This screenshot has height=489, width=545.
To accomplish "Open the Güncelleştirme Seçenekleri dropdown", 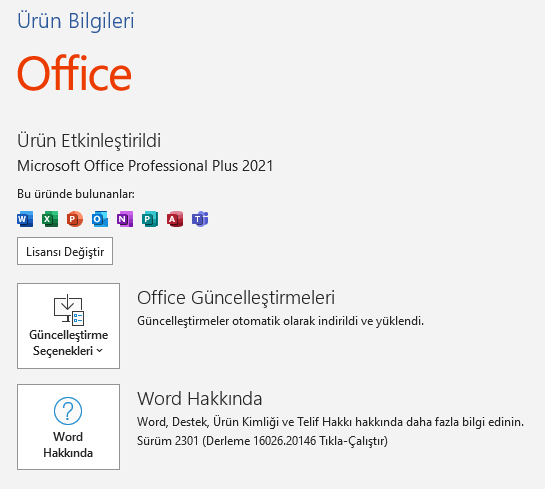I will (x=68, y=326).
